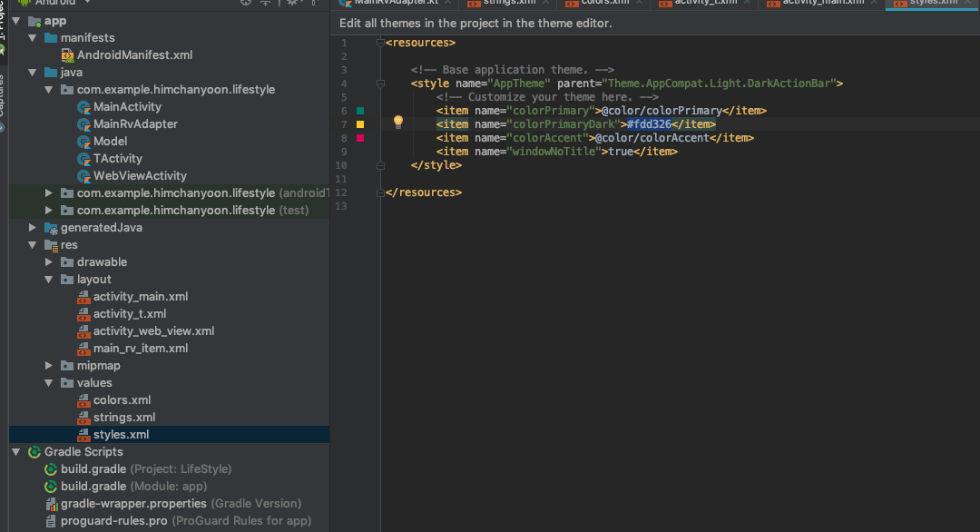Collapse the values folder
980x532 pixels.
coord(49,382)
